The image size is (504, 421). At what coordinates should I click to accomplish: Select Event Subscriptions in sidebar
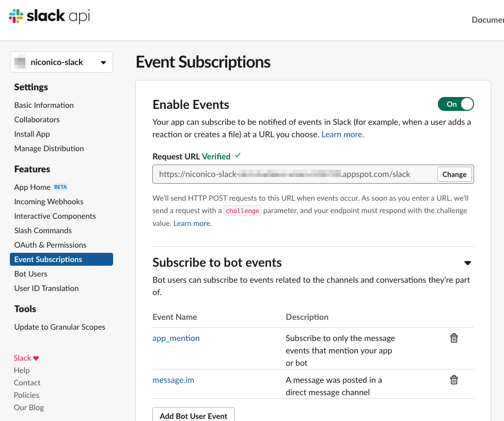(61, 259)
